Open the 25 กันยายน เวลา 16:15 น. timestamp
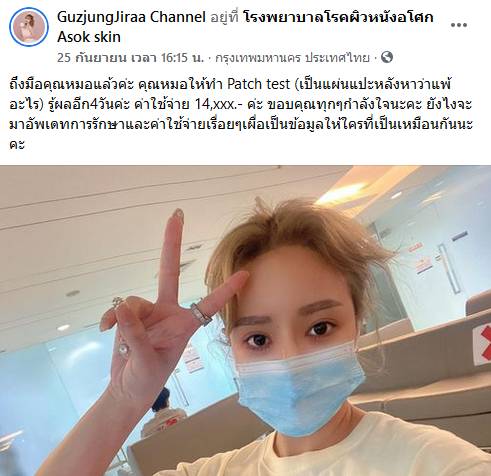The height and width of the screenshot is (476, 491). click(130, 58)
